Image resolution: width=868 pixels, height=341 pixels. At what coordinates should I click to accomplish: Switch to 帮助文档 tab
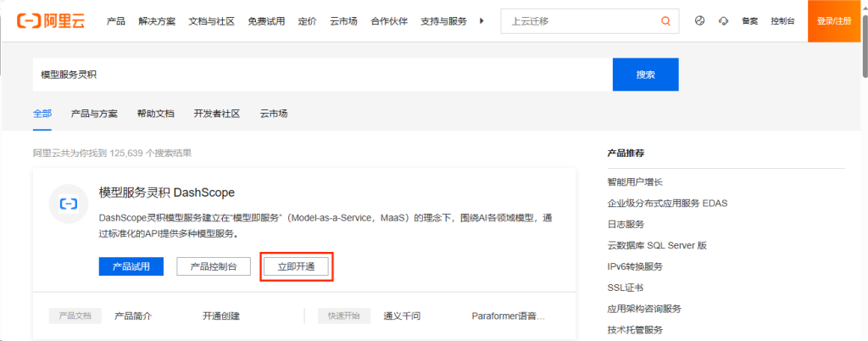tap(156, 114)
